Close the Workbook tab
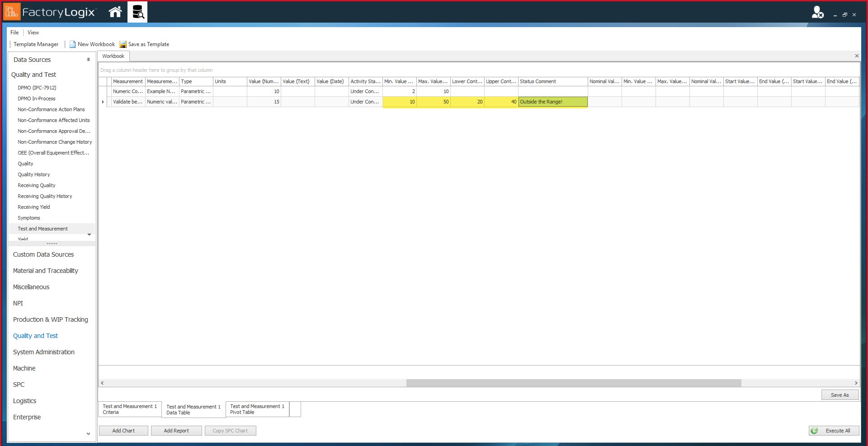This screenshot has width=868, height=446. click(x=857, y=56)
